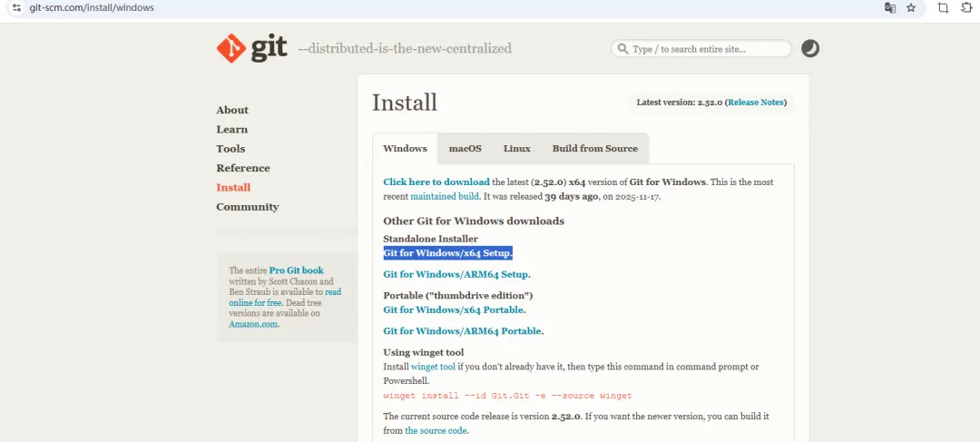980x442 pixels.
Task: Switch to the macOS tab
Action: click(x=465, y=149)
